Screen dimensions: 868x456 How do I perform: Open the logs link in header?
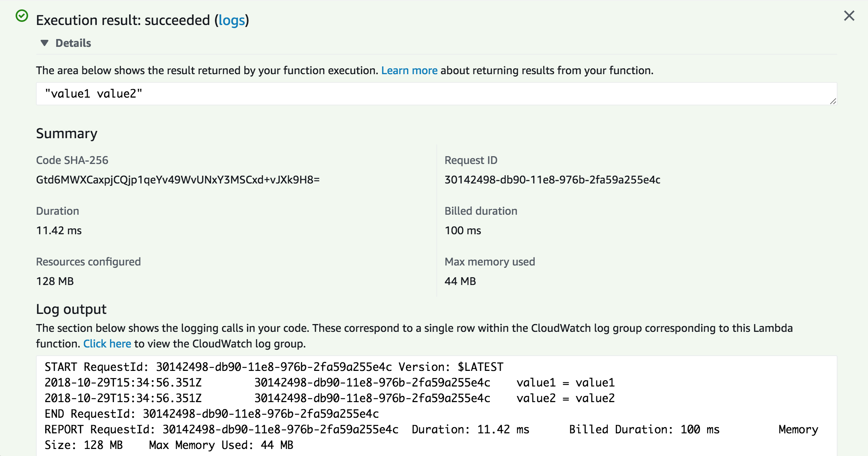tap(231, 20)
